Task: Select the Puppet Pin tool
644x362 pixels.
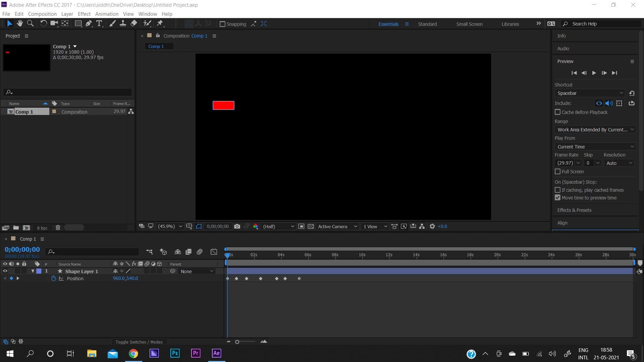Action: pyautogui.click(x=160, y=23)
